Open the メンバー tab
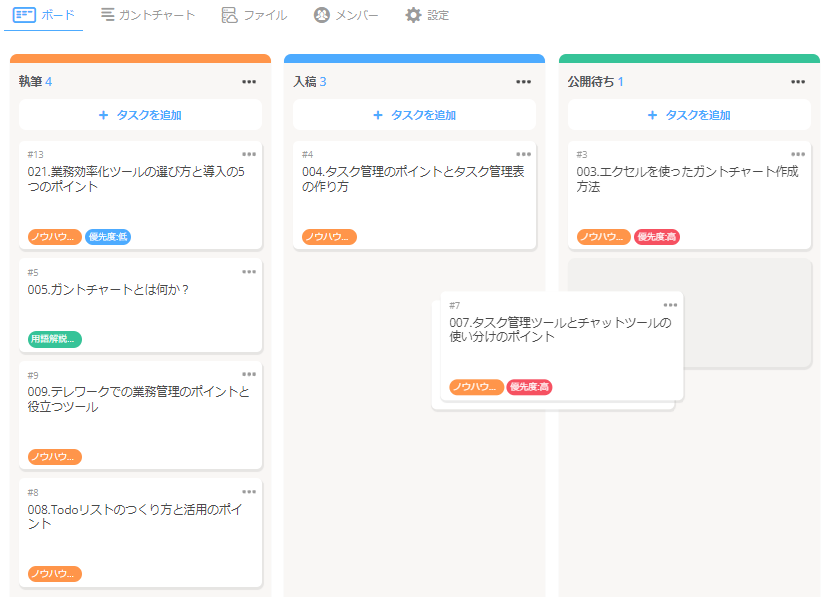Viewport: 832px width, 597px height. [346, 15]
